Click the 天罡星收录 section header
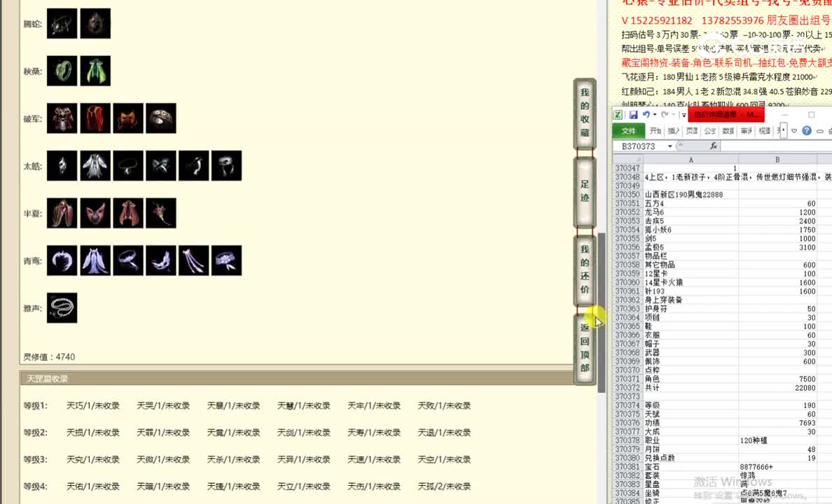Viewport: 832px width, 504px height. click(297, 378)
